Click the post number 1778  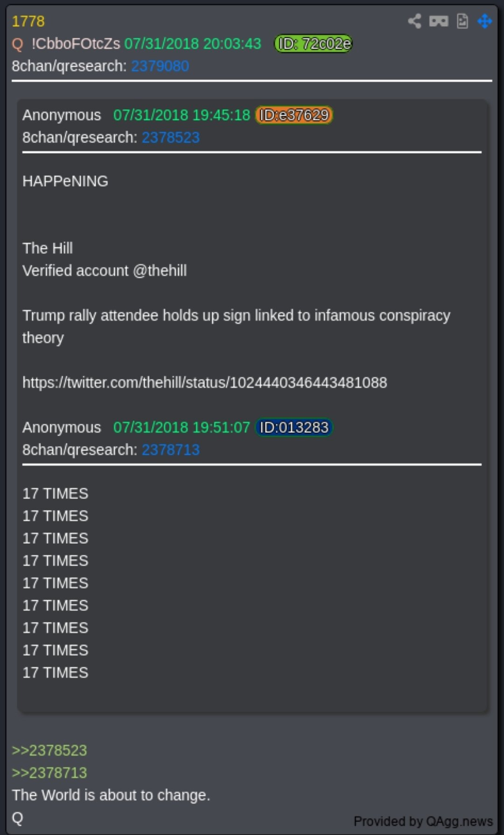pyautogui.click(x=28, y=21)
